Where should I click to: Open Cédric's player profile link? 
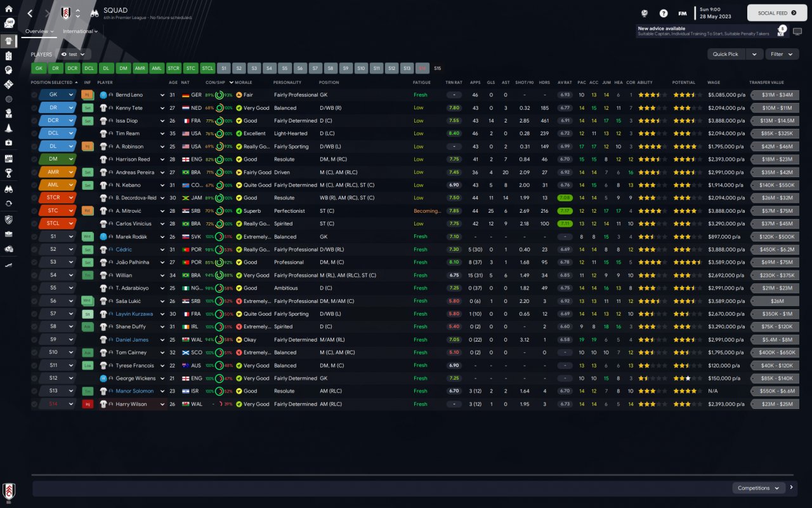(x=124, y=250)
